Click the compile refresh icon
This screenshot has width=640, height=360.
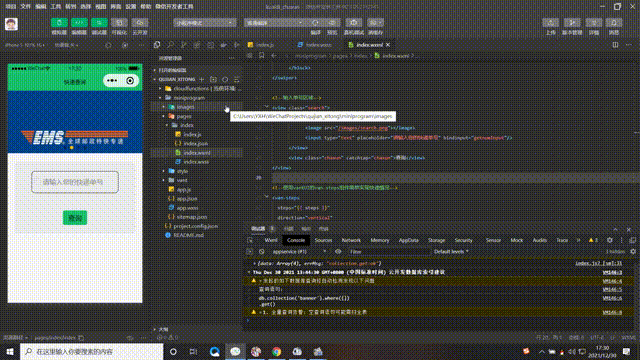point(316,23)
